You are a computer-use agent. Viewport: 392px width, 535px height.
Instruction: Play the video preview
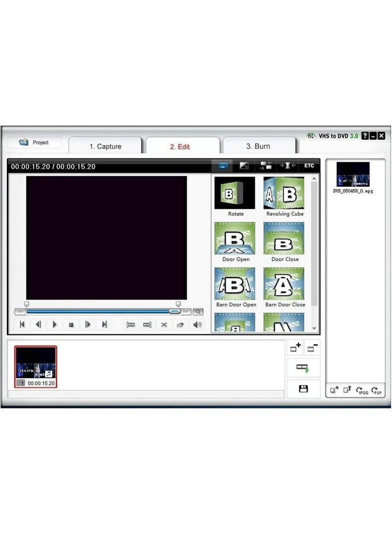54,325
